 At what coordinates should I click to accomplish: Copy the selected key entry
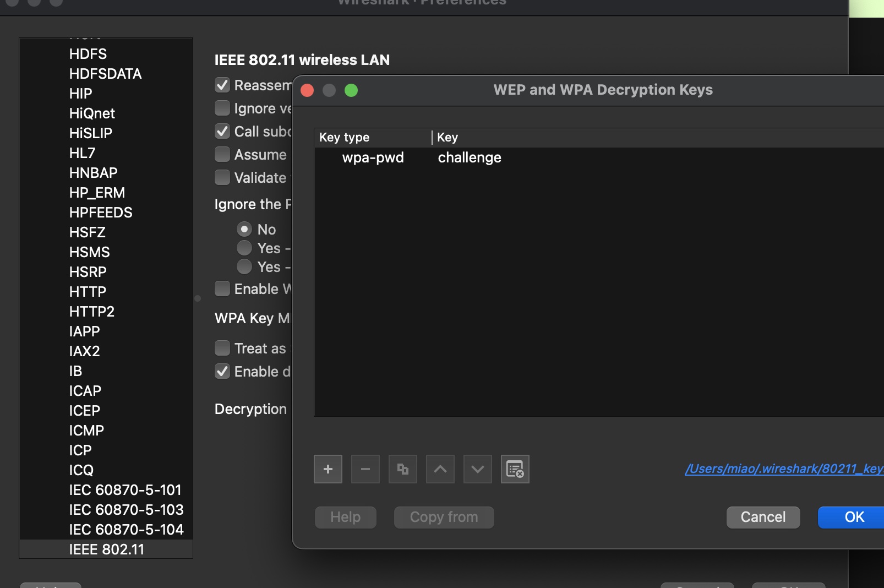pyautogui.click(x=403, y=469)
